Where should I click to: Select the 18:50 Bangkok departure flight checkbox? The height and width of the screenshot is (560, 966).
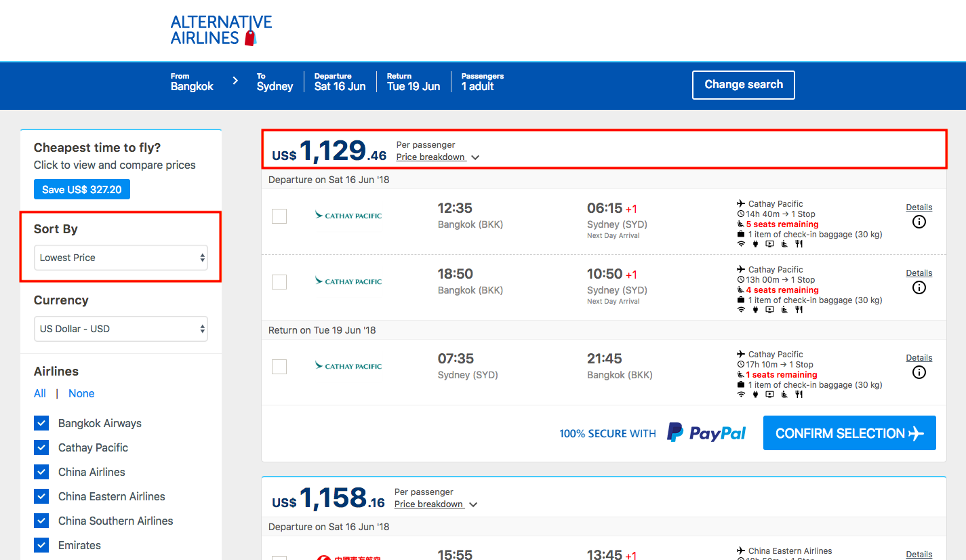(x=279, y=282)
